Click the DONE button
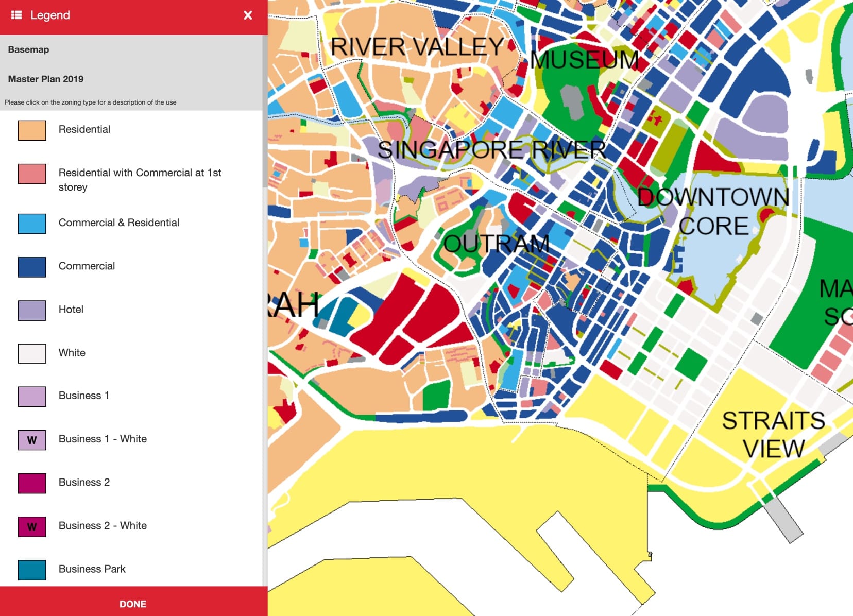The width and height of the screenshot is (853, 616). click(133, 604)
